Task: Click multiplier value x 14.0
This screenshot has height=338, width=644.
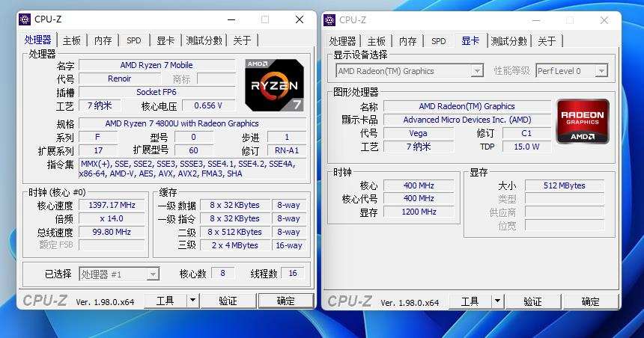Action: click(112, 218)
